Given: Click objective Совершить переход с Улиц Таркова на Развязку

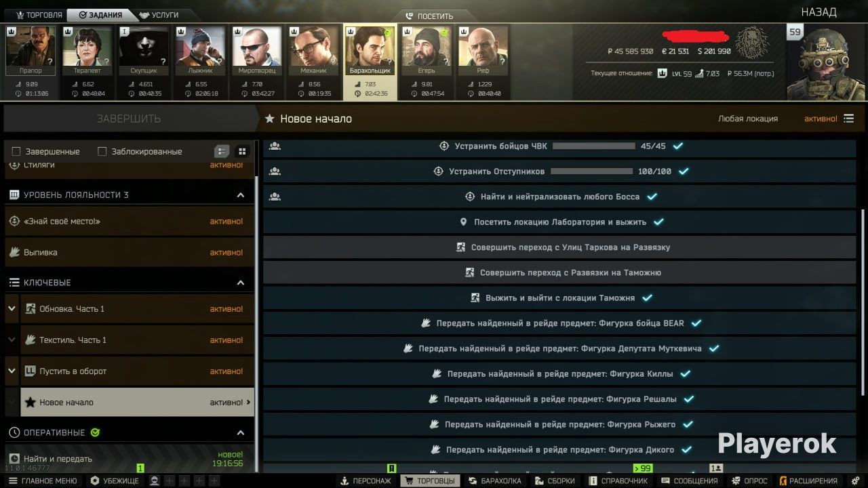Looking at the screenshot, I should pyautogui.click(x=559, y=247).
